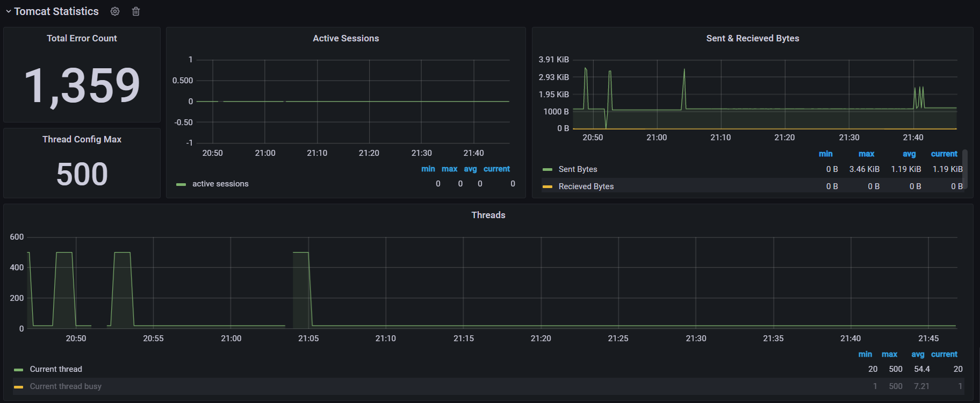Open the Sent & Recieved Bytes panel title
This screenshot has height=403, width=980.
coord(753,38)
